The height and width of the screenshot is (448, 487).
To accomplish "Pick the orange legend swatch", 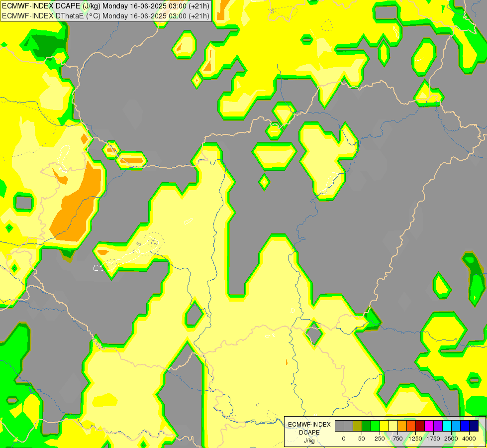I will [402, 426].
